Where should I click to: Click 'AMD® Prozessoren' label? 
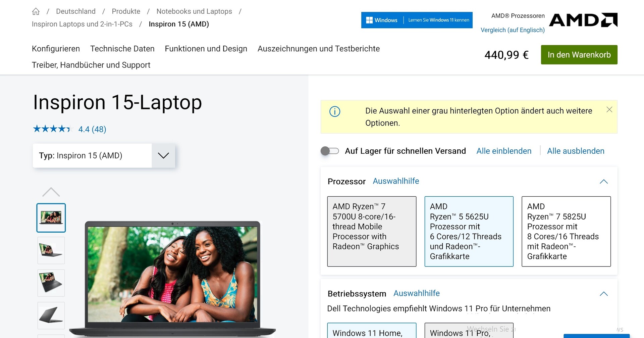click(x=518, y=16)
